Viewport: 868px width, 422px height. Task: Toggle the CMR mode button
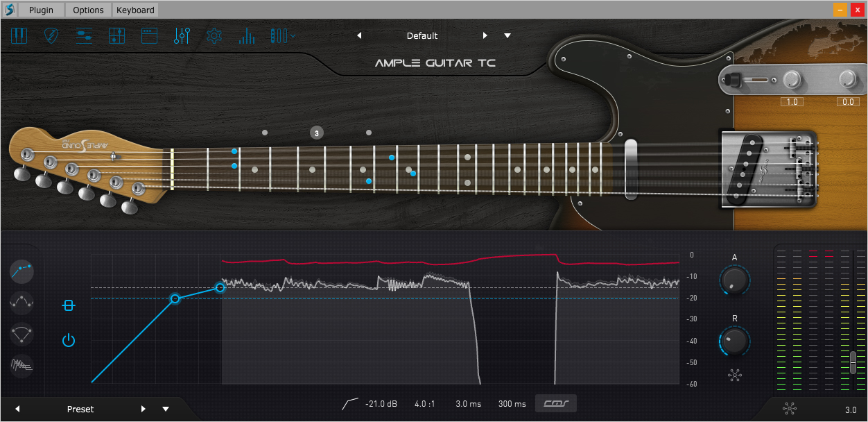[x=555, y=403]
